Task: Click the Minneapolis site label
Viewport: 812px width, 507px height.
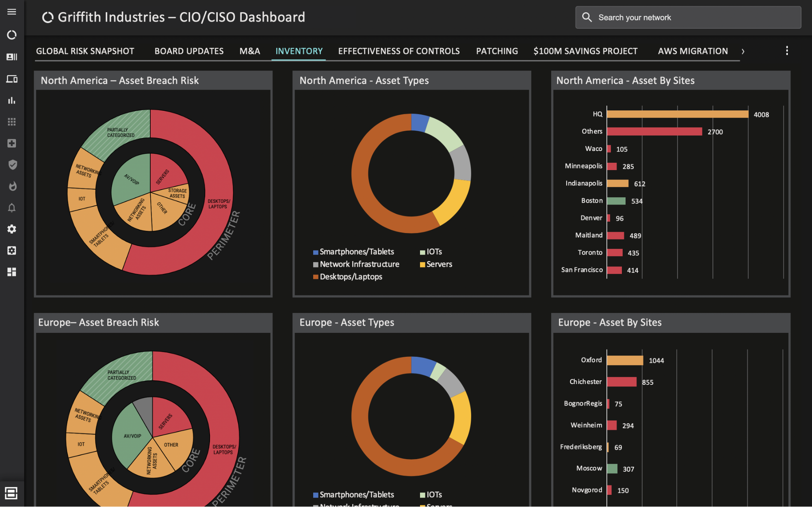Action: [x=583, y=166]
